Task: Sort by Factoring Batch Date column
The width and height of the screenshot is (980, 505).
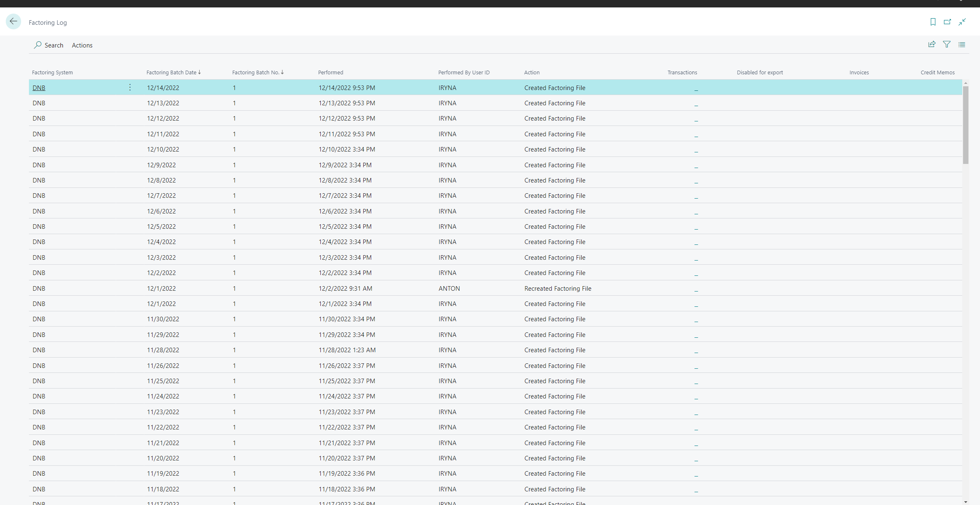Action: 172,72
